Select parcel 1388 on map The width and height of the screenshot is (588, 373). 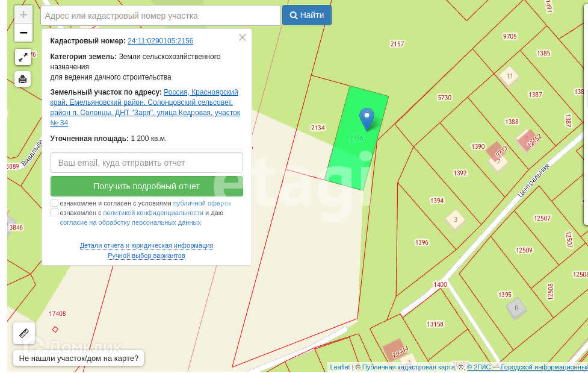[x=512, y=122]
